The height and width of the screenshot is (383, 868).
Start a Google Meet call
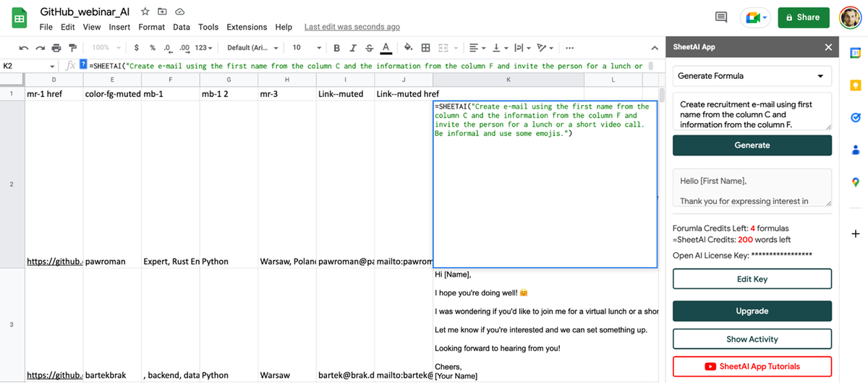(x=756, y=17)
